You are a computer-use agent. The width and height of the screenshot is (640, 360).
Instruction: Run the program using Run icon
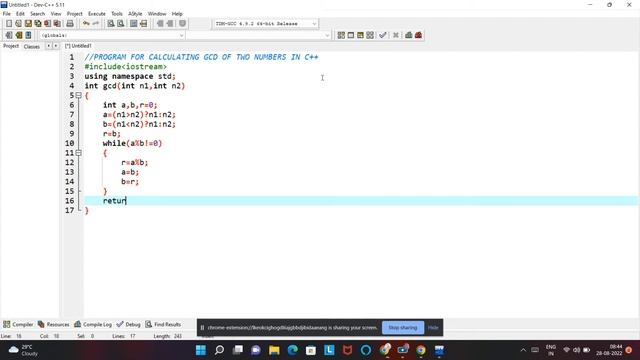pyautogui.click(x=351, y=35)
